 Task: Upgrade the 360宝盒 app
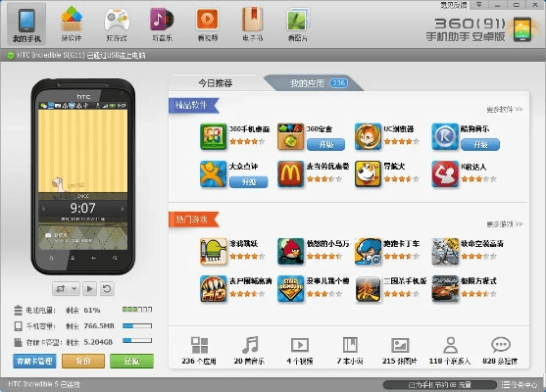pyautogui.click(x=325, y=144)
